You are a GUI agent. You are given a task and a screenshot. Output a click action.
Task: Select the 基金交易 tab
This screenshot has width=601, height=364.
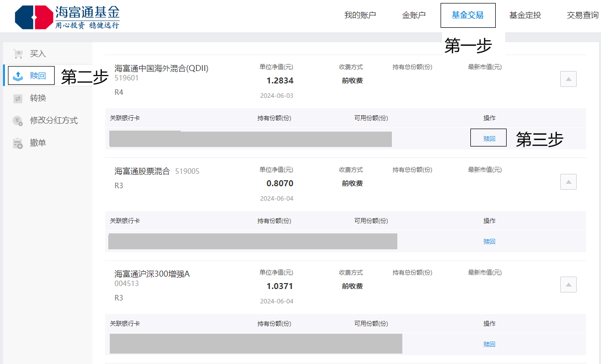467,15
